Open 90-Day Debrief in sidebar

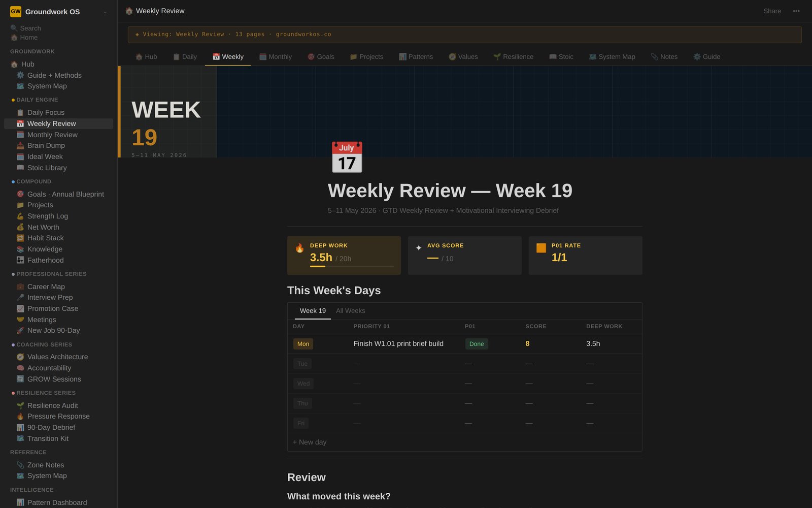[59, 427]
